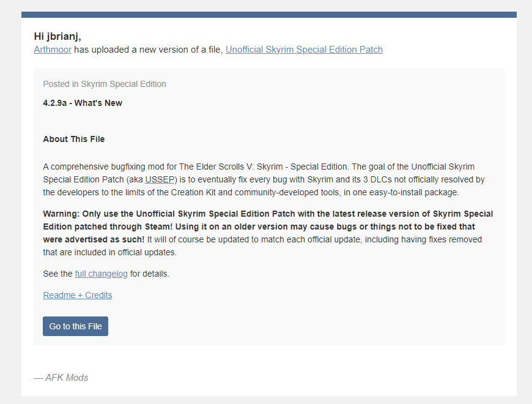Viewport: 532px width, 404px height.
Task: Select the 'About This File' heading
Action: tap(73, 139)
